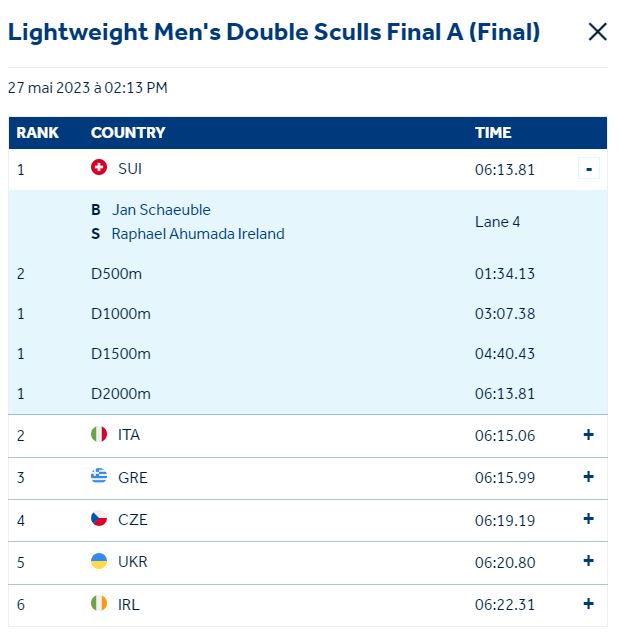Open Raphael Ahumada Ireland's profile

pyautogui.click(x=198, y=234)
